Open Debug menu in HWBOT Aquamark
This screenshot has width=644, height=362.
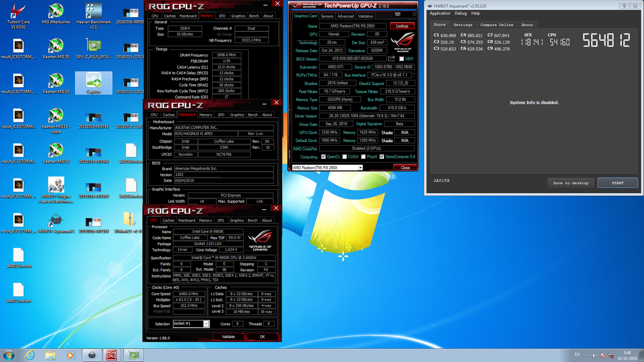[461, 13]
